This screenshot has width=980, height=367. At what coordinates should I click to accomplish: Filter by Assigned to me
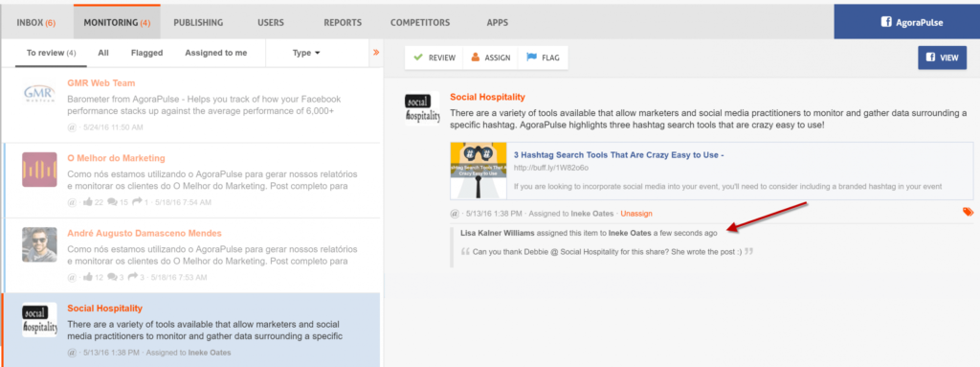(x=216, y=54)
